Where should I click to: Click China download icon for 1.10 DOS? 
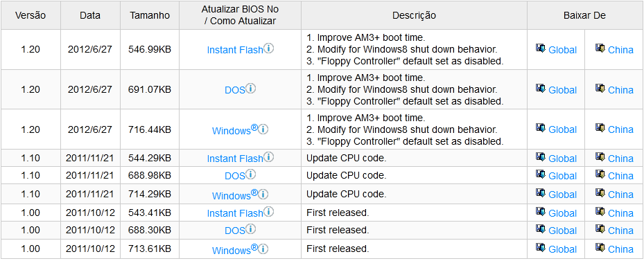pyautogui.click(x=600, y=174)
